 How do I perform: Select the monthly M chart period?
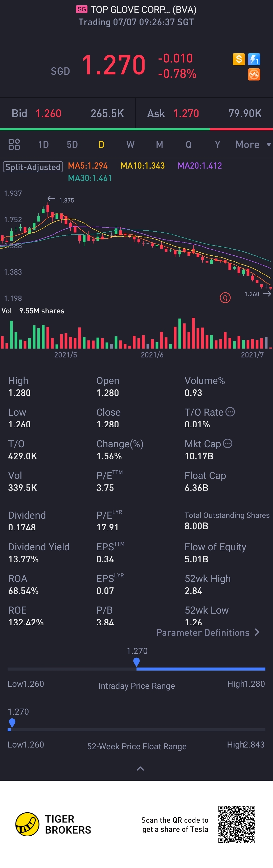160,145
